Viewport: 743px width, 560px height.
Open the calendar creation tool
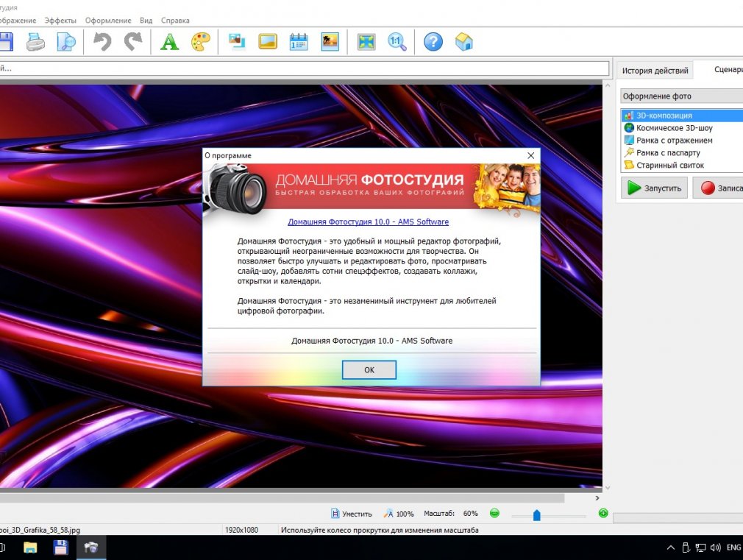pyautogui.click(x=299, y=42)
